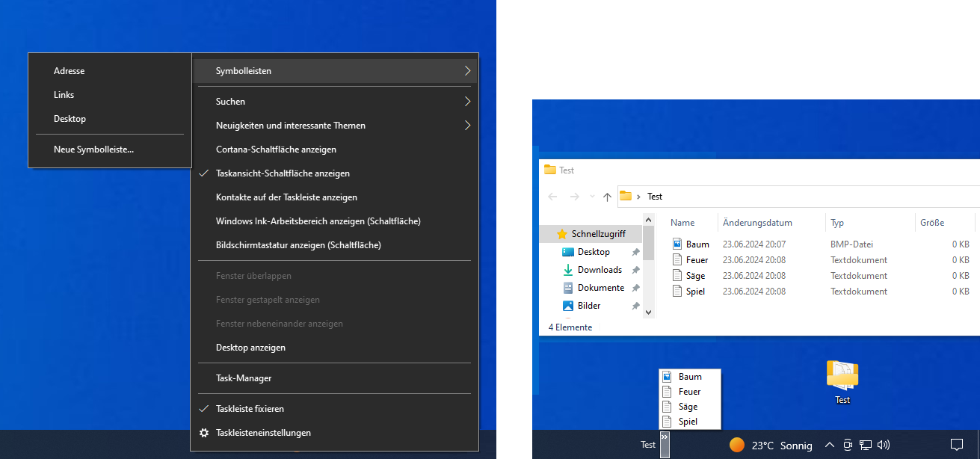Go up one folder level arrow
The image size is (980, 459).
(x=607, y=197)
